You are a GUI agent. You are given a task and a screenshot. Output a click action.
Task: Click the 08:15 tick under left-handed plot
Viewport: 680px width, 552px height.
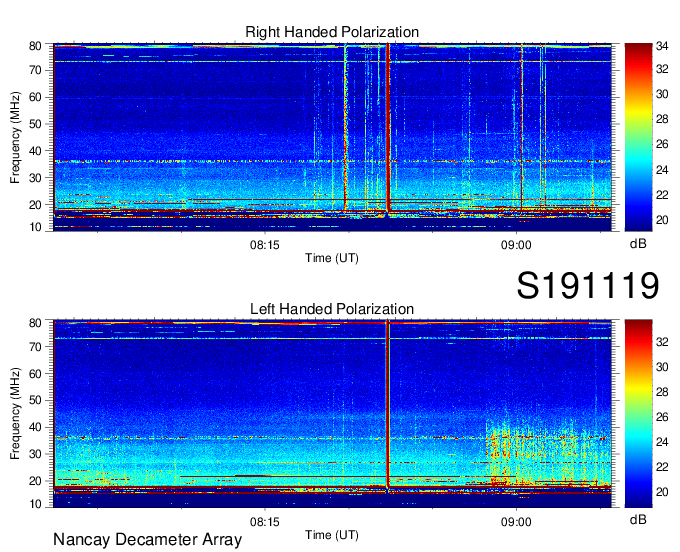[265, 522]
